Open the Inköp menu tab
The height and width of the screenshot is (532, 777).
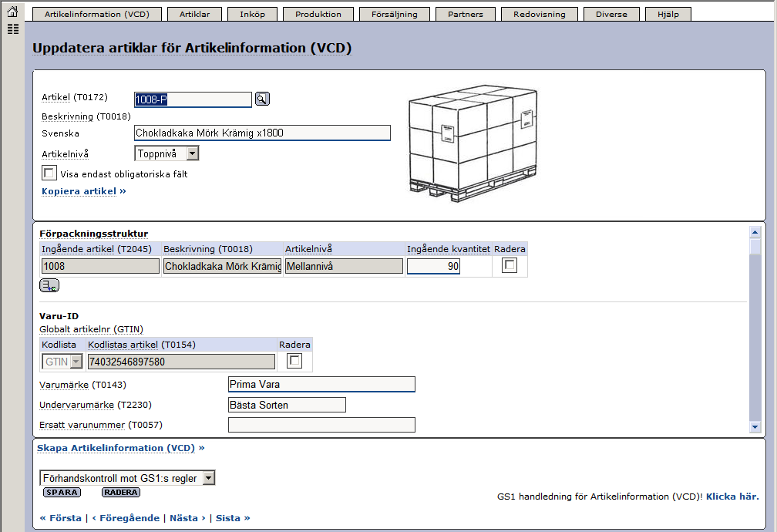tap(252, 15)
